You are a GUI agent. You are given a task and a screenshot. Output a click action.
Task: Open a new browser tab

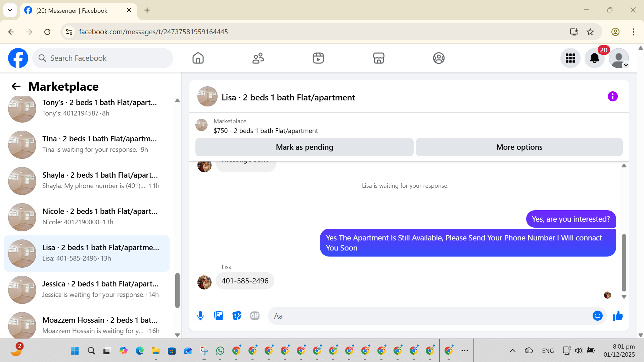147,10
